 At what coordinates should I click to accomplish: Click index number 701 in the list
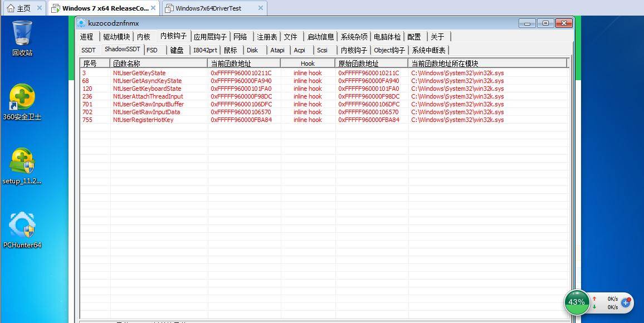(87, 104)
